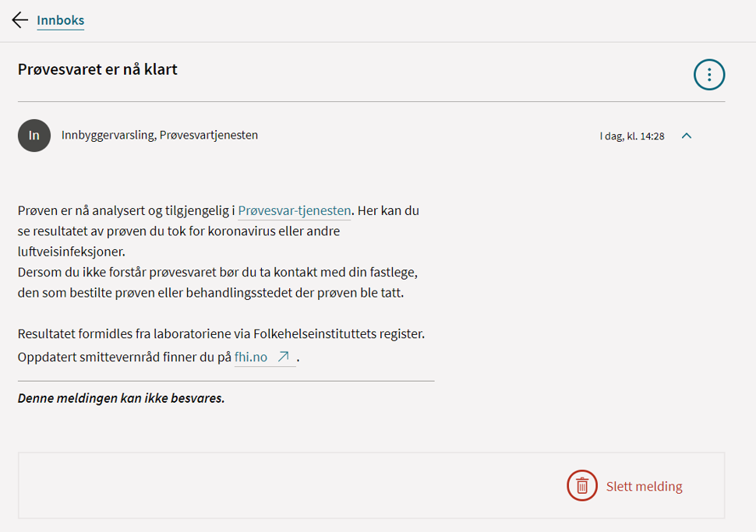This screenshot has height=532, width=756.
Task: Collapse message details with the chevron
Action: (x=687, y=136)
